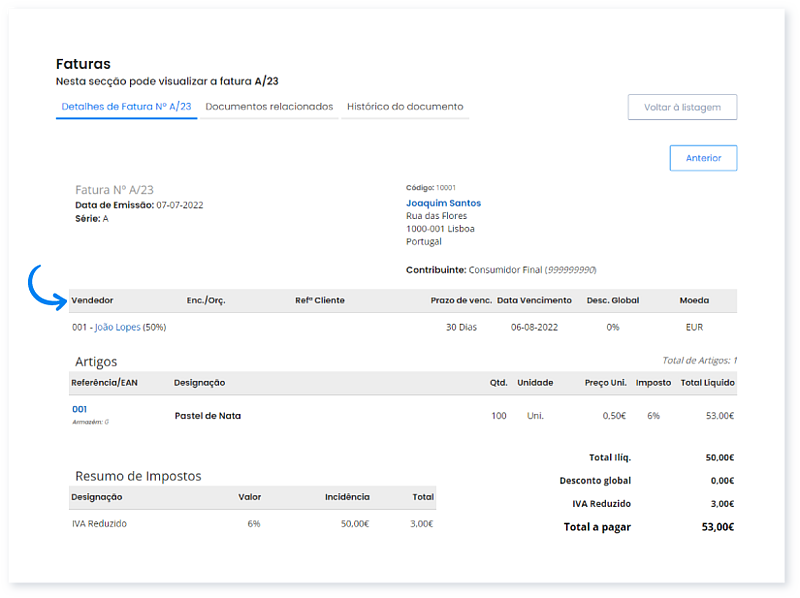Select IVA Reduzido row in Resumo de Impostos
Image resolution: width=800 pixels, height=598 pixels.
pyautogui.click(x=100, y=523)
